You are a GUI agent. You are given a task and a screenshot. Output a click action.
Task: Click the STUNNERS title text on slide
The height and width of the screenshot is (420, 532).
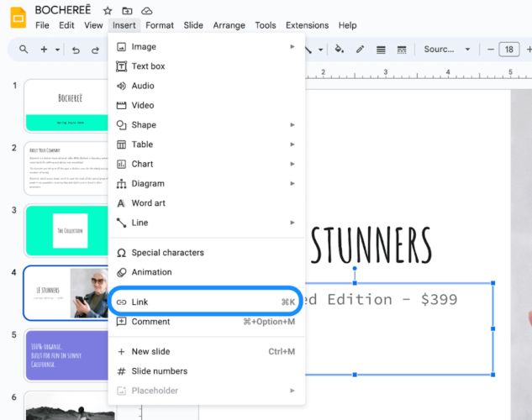(371, 244)
